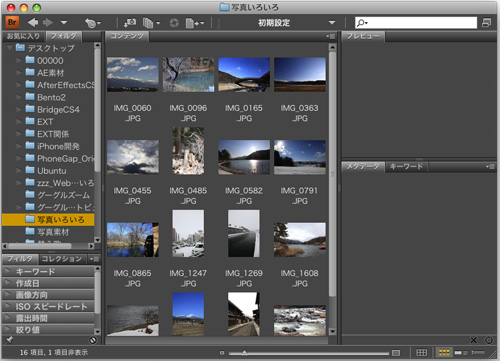Open the filter panel flyout menu

(94, 259)
